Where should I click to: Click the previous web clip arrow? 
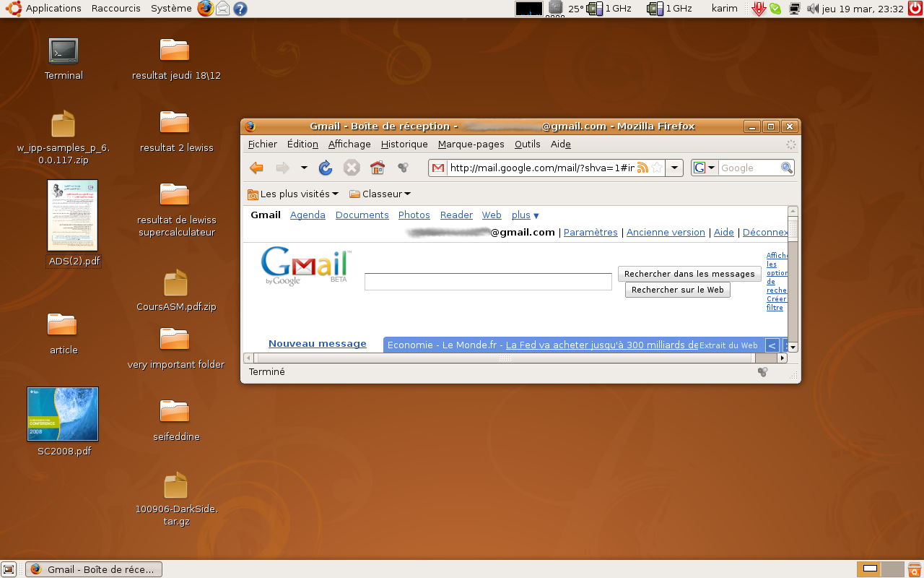pyautogui.click(x=772, y=345)
